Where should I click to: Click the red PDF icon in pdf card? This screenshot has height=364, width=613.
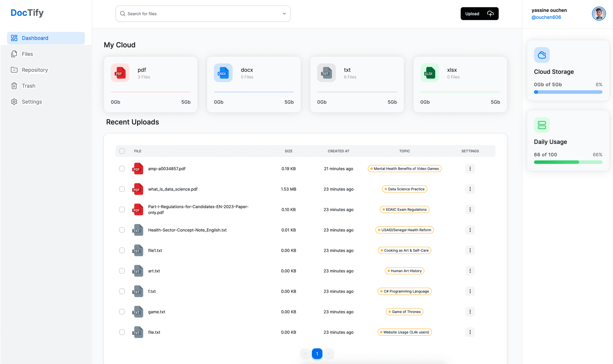pyautogui.click(x=120, y=73)
